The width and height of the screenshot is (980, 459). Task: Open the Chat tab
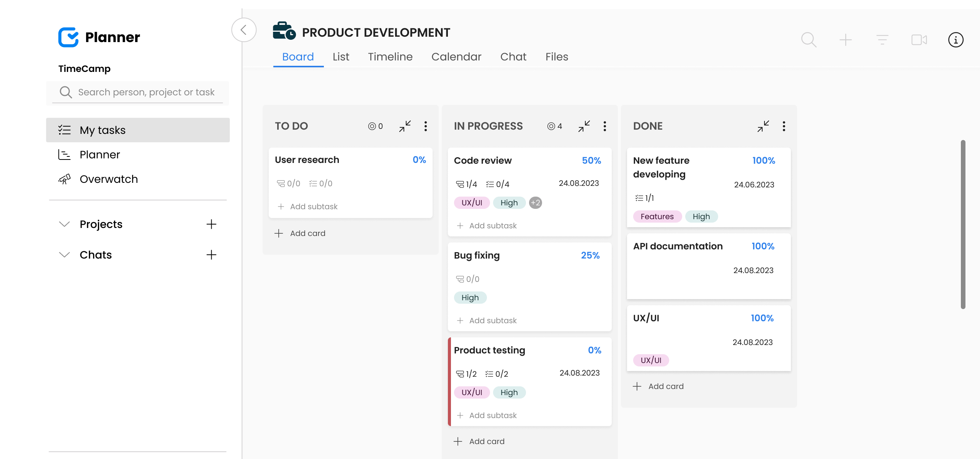513,57
